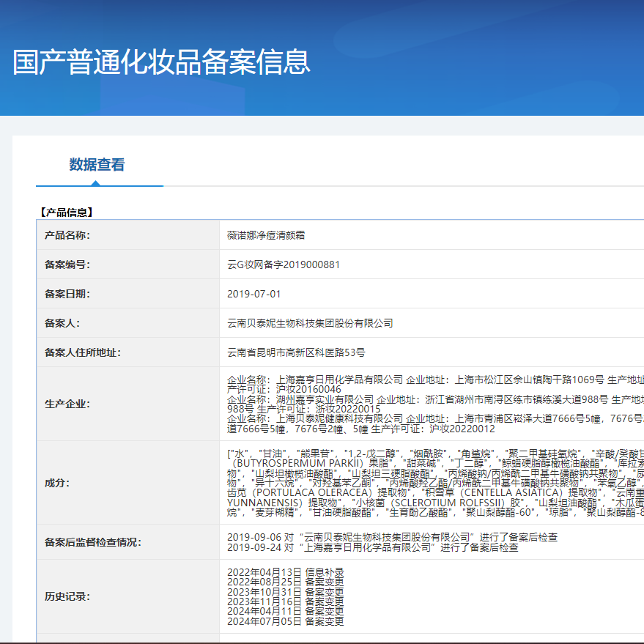The width and height of the screenshot is (644, 644).
Task: Select the 成分 ingredients row label
Action: point(57,482)
